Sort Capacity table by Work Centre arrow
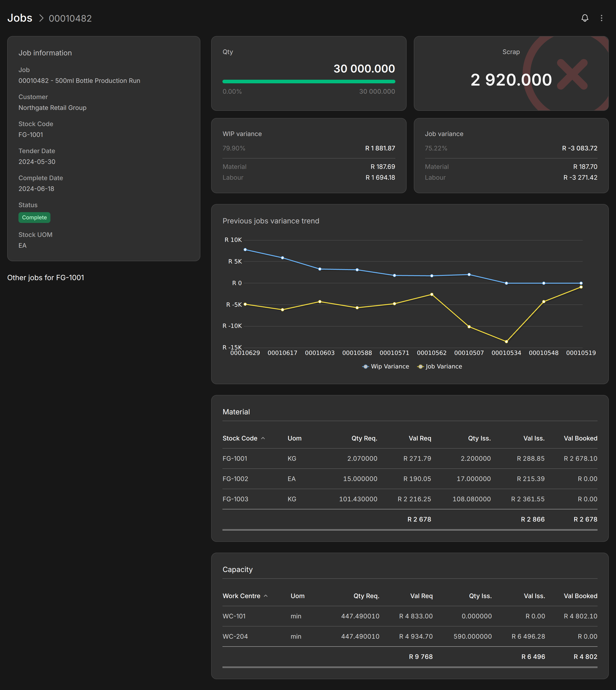Screen dimensions: 616x690 [x=266, y=596]
